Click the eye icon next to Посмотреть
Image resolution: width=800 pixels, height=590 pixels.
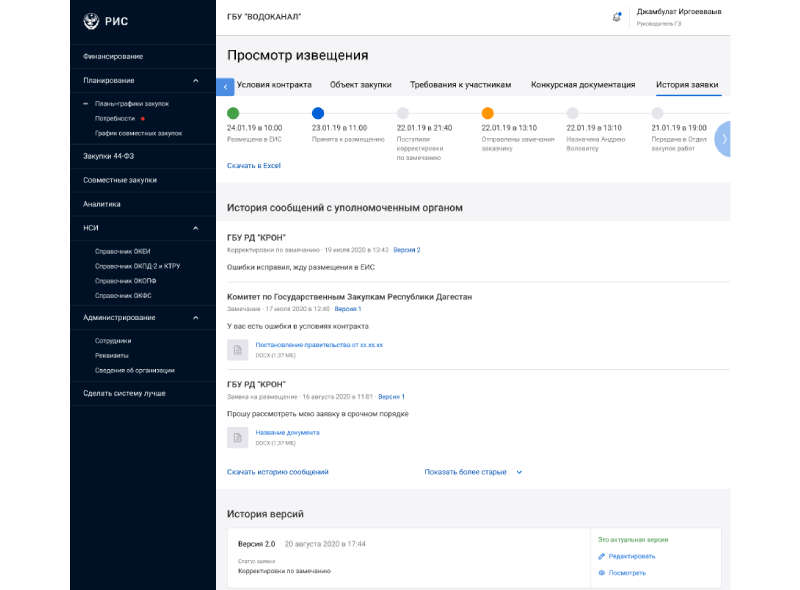602,573
